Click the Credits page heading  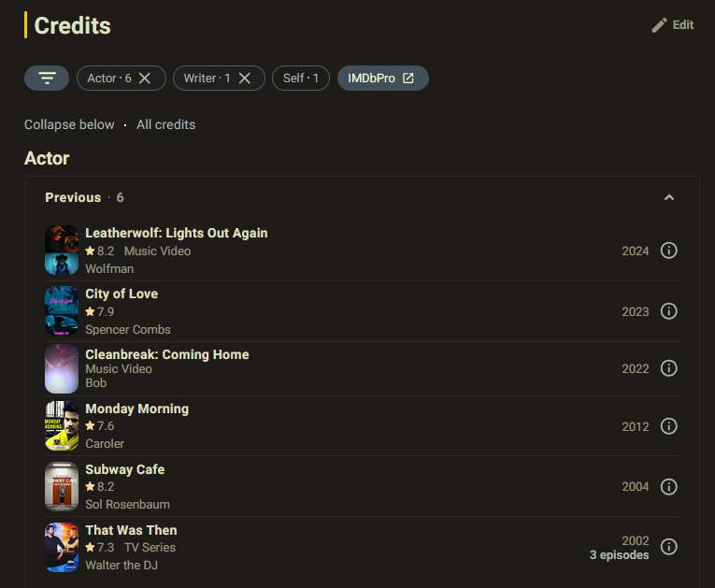[73, 25]
